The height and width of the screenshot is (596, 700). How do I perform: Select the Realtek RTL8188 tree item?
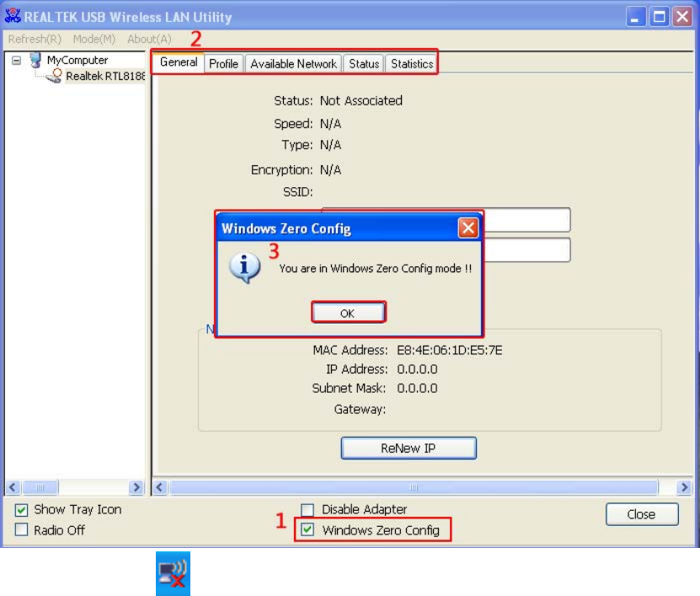click(x=105, y=77)
